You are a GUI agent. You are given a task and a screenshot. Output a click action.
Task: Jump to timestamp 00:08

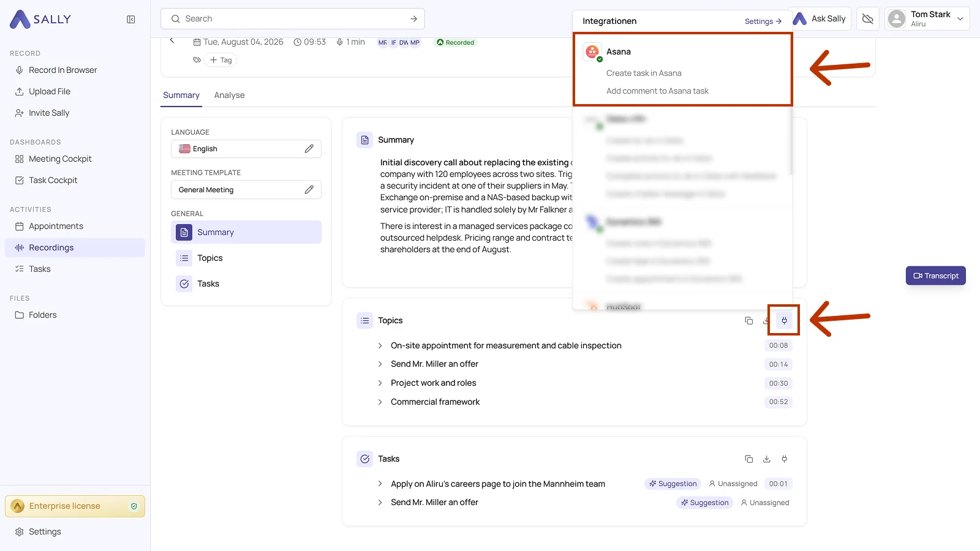(778, 345)
